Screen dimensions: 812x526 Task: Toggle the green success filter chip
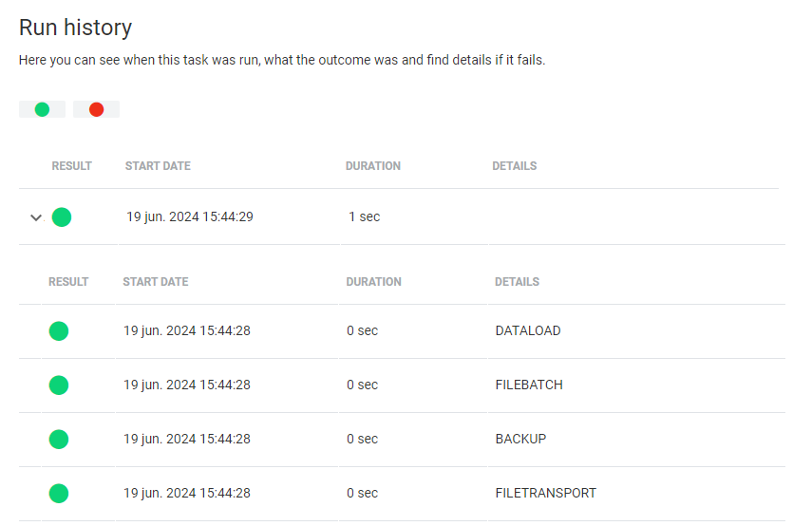click(42, 109)
